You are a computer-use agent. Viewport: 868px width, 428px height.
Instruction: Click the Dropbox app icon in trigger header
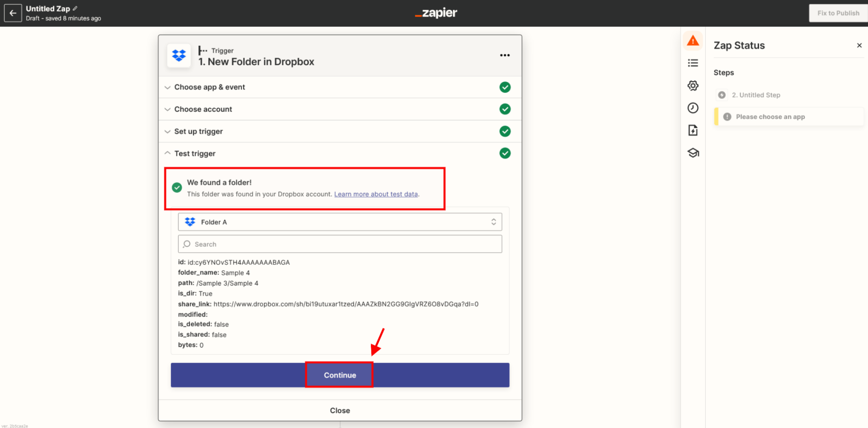pos(178,55)
